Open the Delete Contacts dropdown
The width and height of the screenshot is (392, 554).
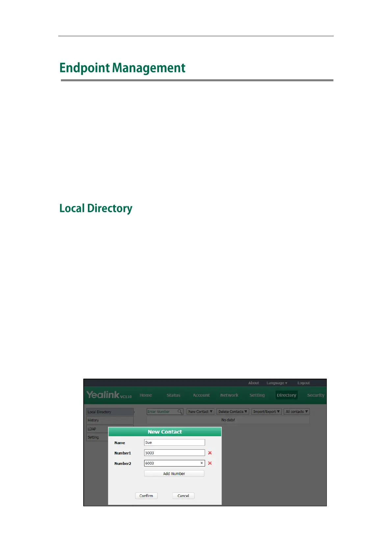pos(233,412)
